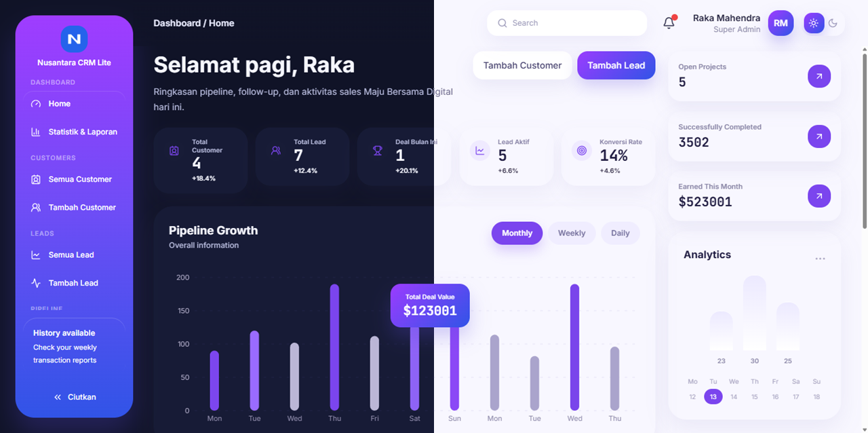Screen dimensions: 868x433
Task: Click the tall Thu bar in chart
Action: pos(334,347)
